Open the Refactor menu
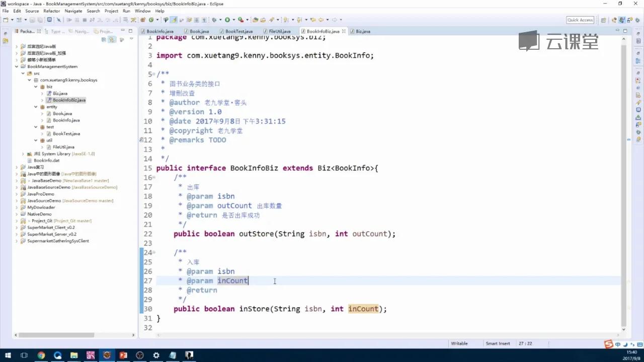 51,11
